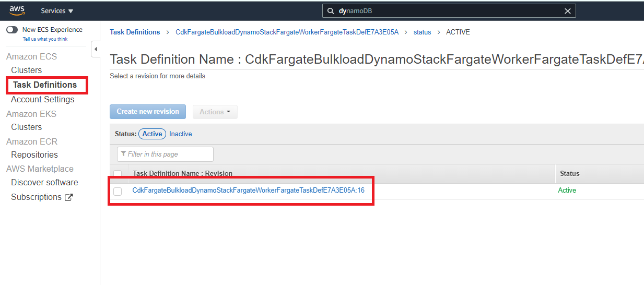Image resolution: width=644 pixels, height=285 pixels.
Task: Click the search magnifier icon
Action: (x=331, y=11)
